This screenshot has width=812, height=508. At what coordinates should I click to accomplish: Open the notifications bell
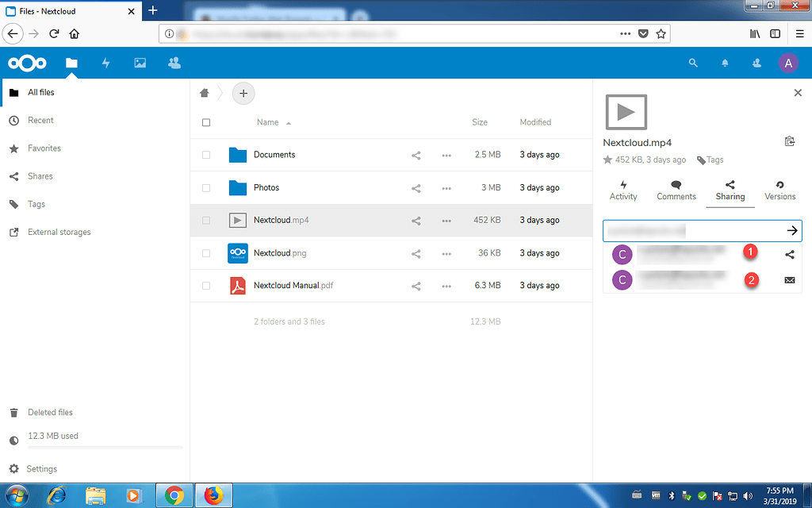pos(725,63)
